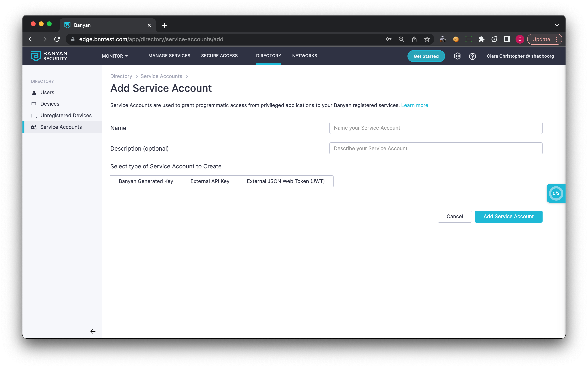Open Devices in the Directory sidebar
This screenshot has height=368, width=588.
click(50, 104)
